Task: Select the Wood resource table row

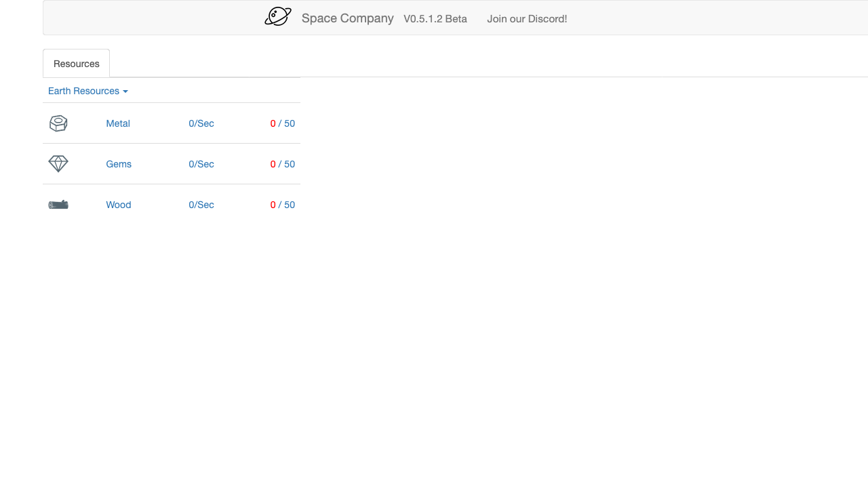Action: pos(172,205)
